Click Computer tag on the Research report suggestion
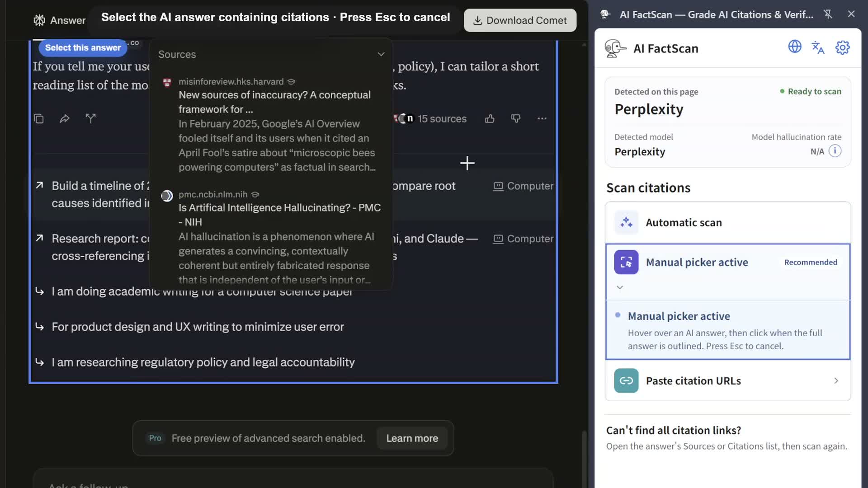This screenshot has width=868, height=488. [x=523, y=239]
